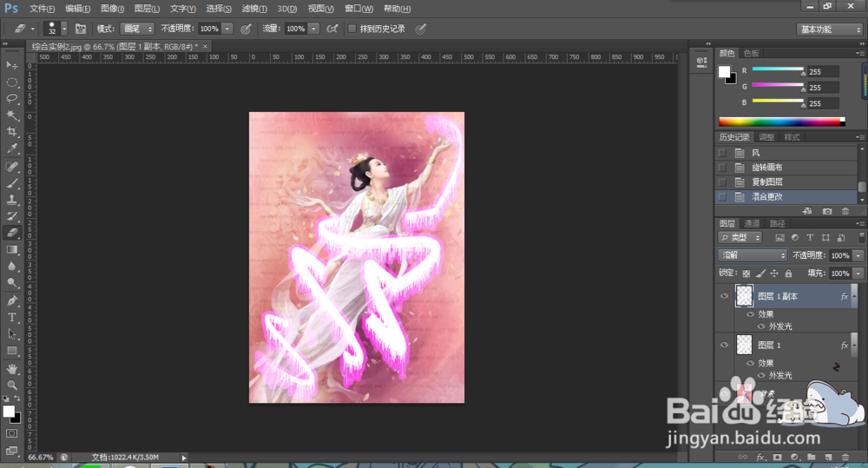Image resolution: width=868 pixels, height=468 pixels.
Task: Enable the airbrush build-up icon
Action: point(332,29)
